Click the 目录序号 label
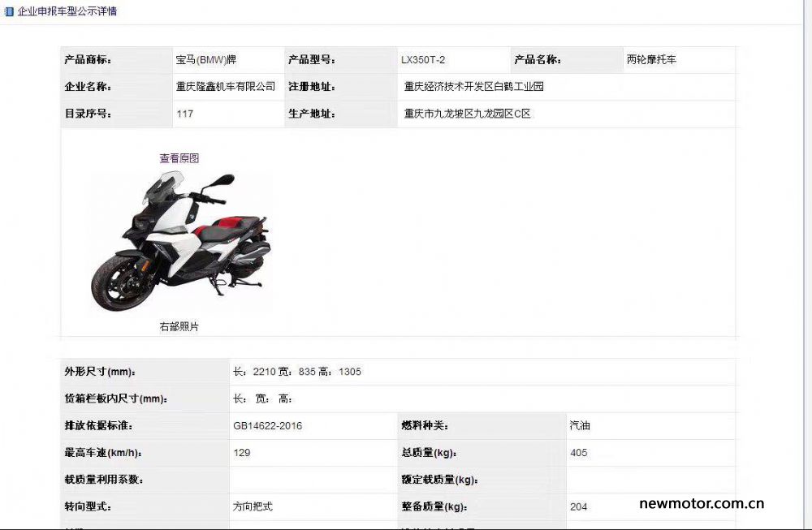Viewport: 812px width, 530px height. tap(88, 114)
